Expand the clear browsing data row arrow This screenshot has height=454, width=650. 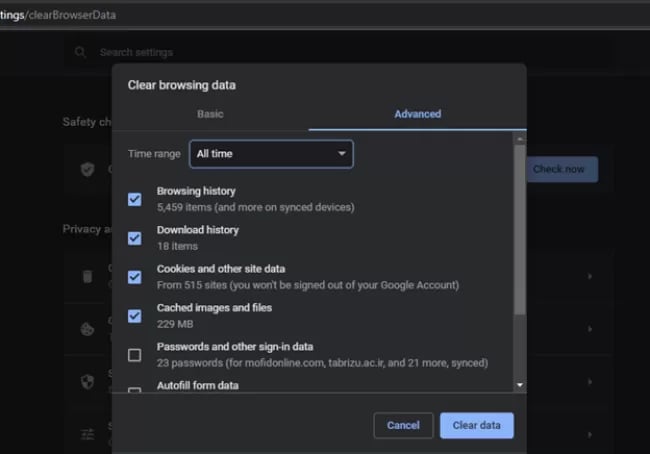click(589, 276)
